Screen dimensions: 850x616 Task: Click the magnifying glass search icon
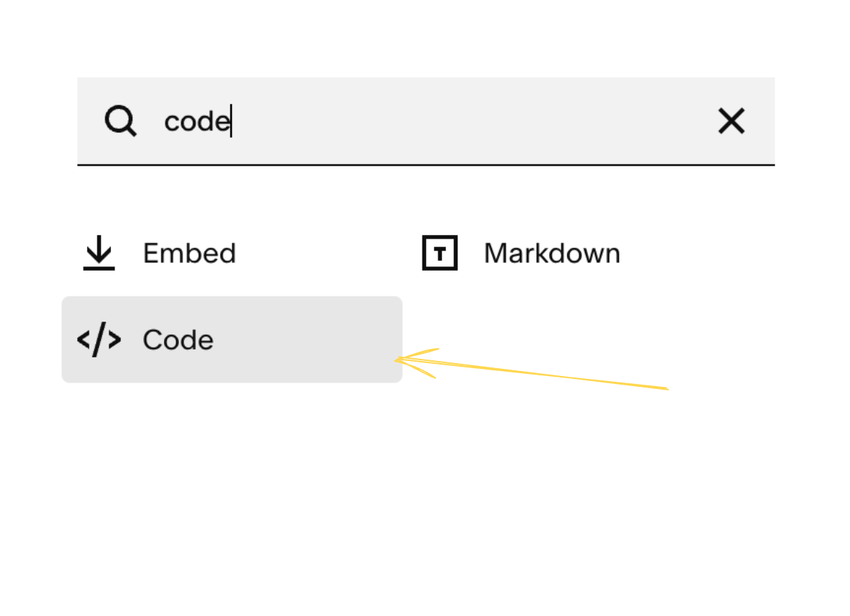[x=120, y=121]
